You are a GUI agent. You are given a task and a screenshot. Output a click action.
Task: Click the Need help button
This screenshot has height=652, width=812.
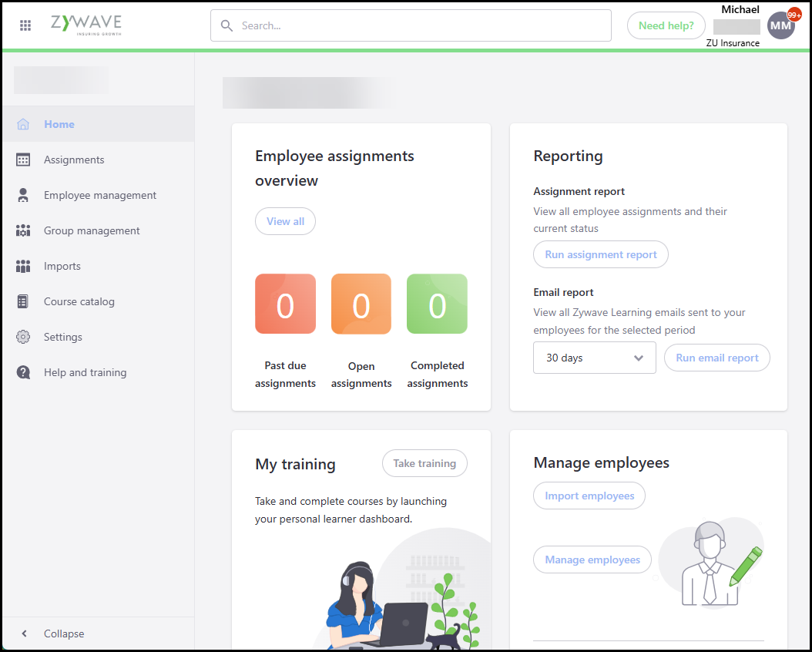coord(666,25)
